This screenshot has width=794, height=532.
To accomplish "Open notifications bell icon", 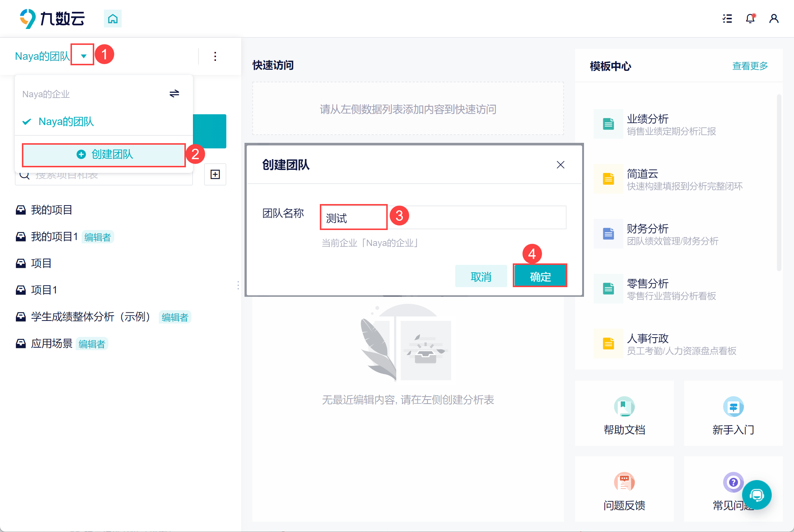I will point(750,19).
